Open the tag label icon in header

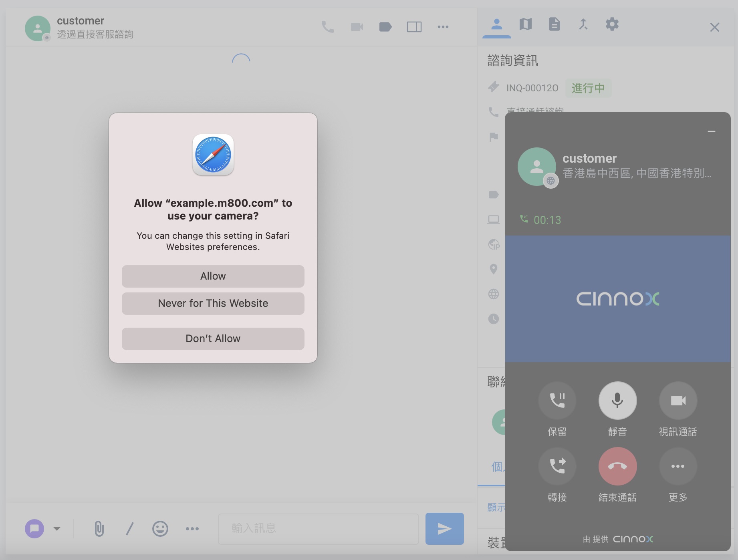click(385, 27)
